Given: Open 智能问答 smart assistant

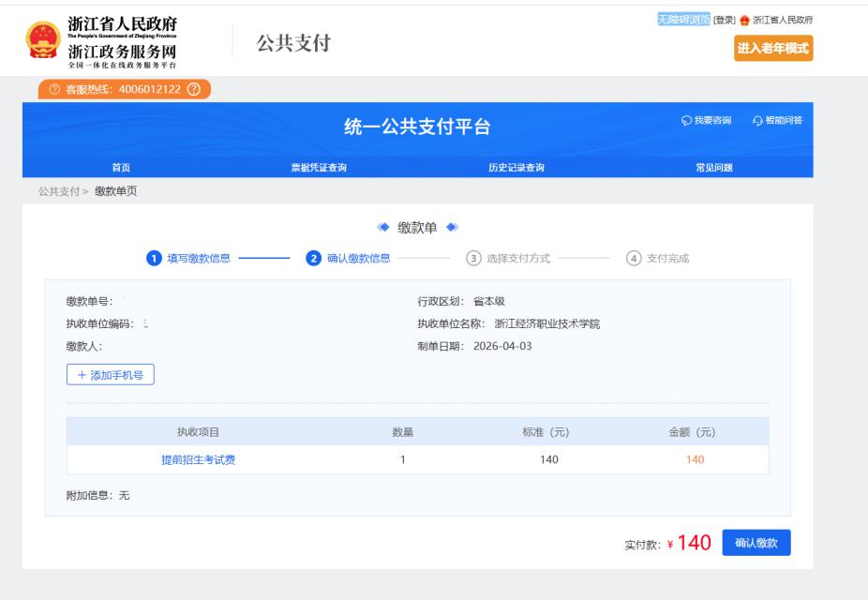Looking at the screenshot, I should (x=777, y=121).
